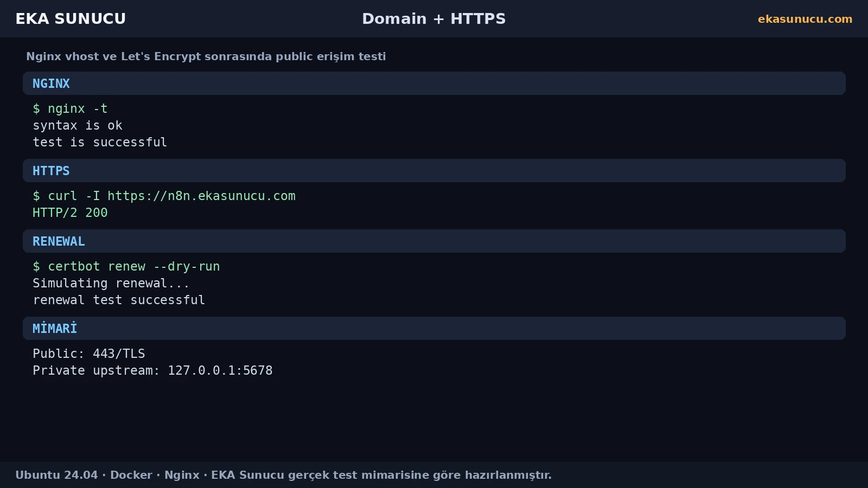Click the 'syntax is ok' output line
This screenshot has width=868, height=488.
pos(78,125)
